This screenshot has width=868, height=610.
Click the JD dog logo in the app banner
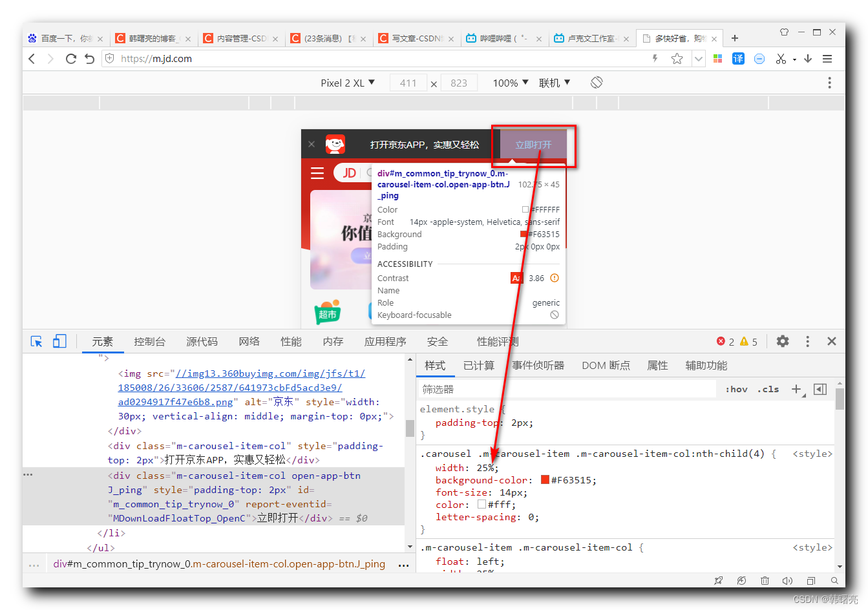(335, 144)
